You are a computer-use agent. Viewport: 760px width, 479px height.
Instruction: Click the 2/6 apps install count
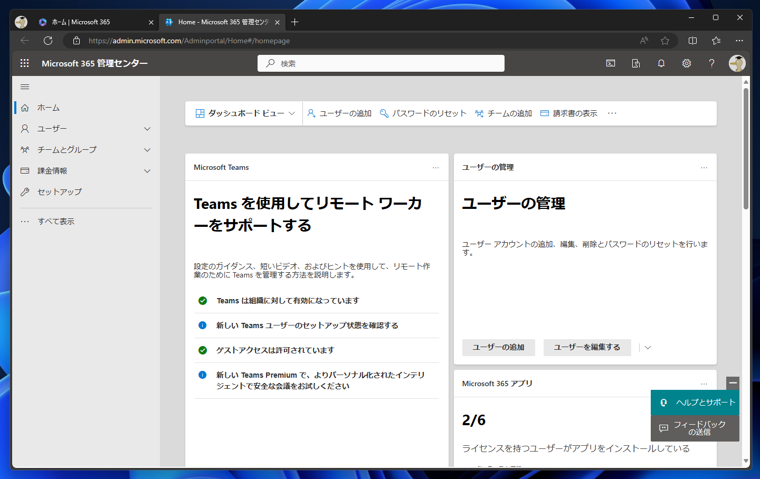474,420
